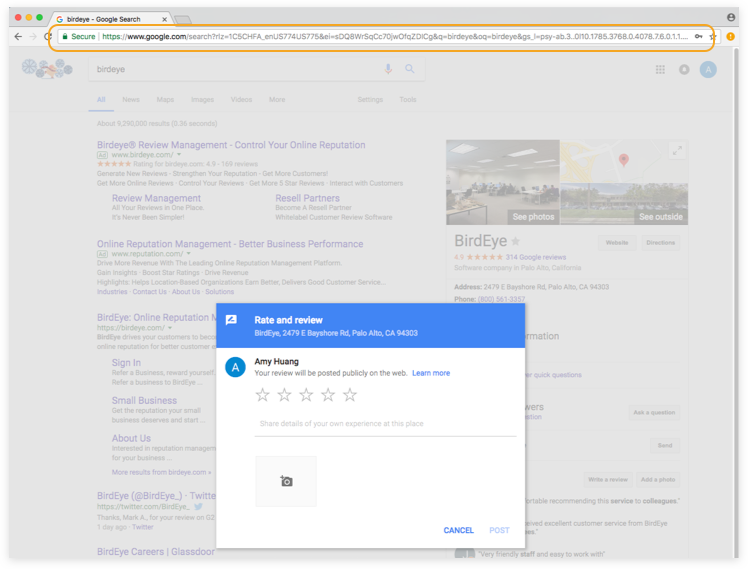Rate four stars in review dialog
The image size is (748, 569).
tap(328, 395)
